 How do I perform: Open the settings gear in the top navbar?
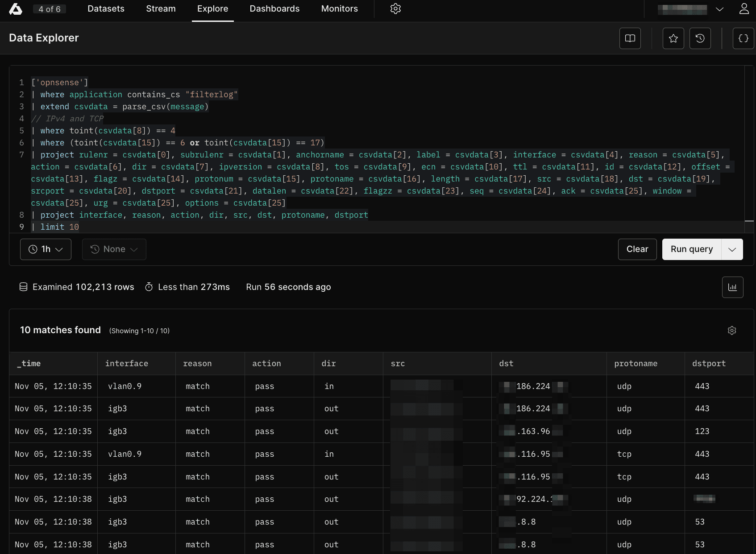click(395, 8)
